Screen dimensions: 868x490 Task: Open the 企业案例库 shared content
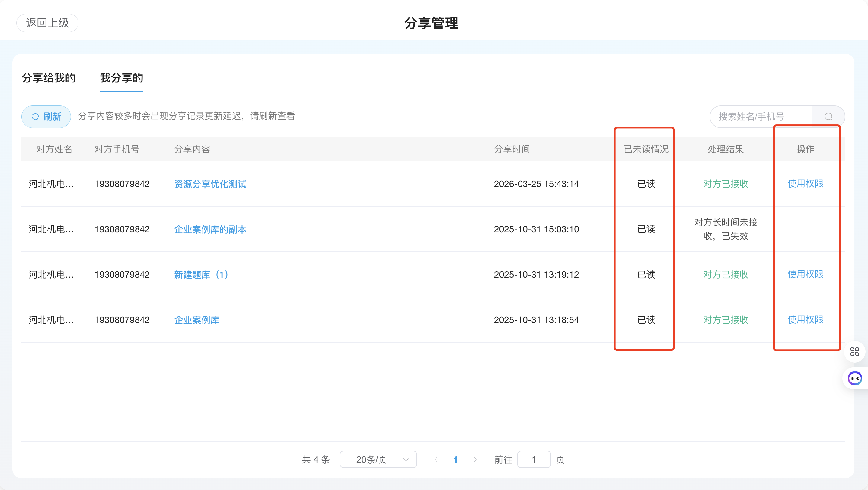196,320
